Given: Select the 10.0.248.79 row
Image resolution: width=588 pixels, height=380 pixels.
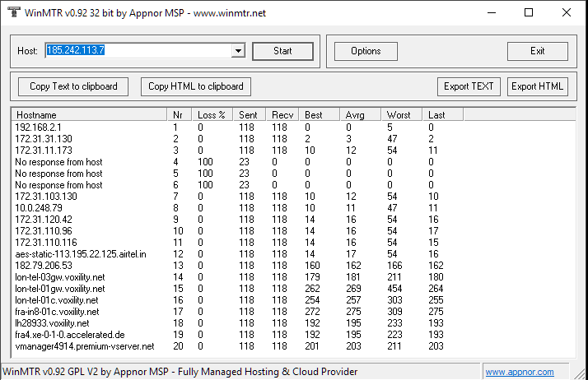Looking at the screenshot, I should [238, 208].
